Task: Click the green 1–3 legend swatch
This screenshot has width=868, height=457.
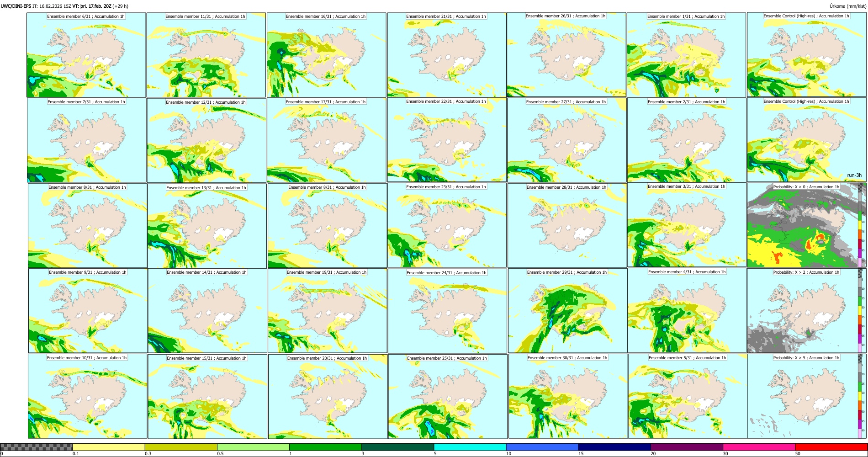Action: [325, 447]
